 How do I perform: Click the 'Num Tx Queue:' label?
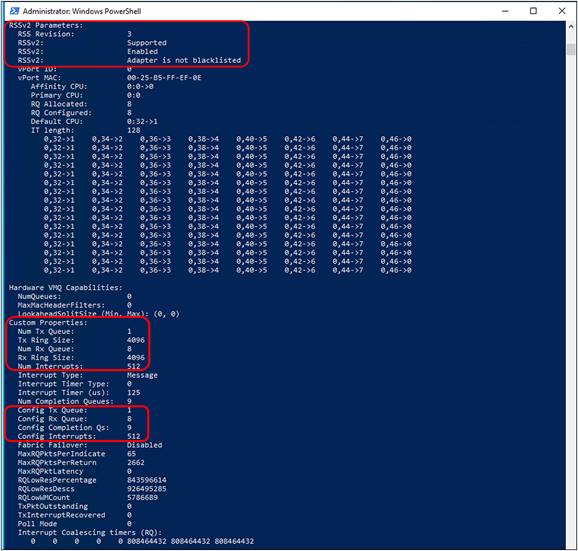pos(46,332)
